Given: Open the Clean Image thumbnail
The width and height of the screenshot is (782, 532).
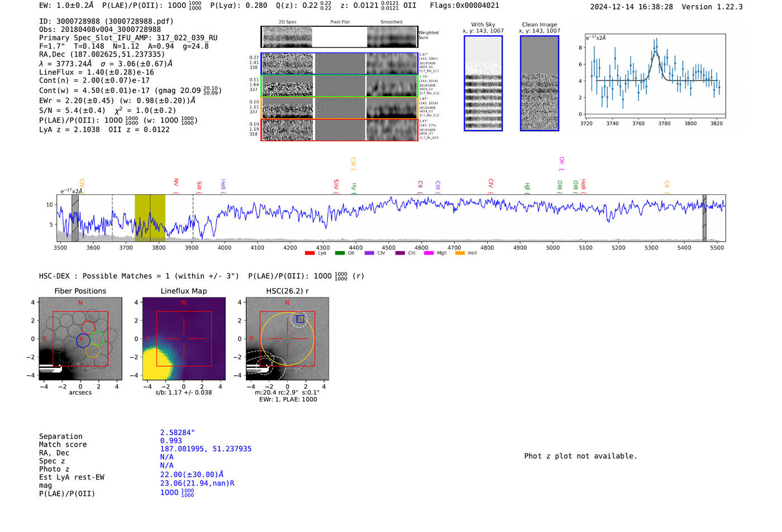Looking at the screenshot, I should point(539,83).
